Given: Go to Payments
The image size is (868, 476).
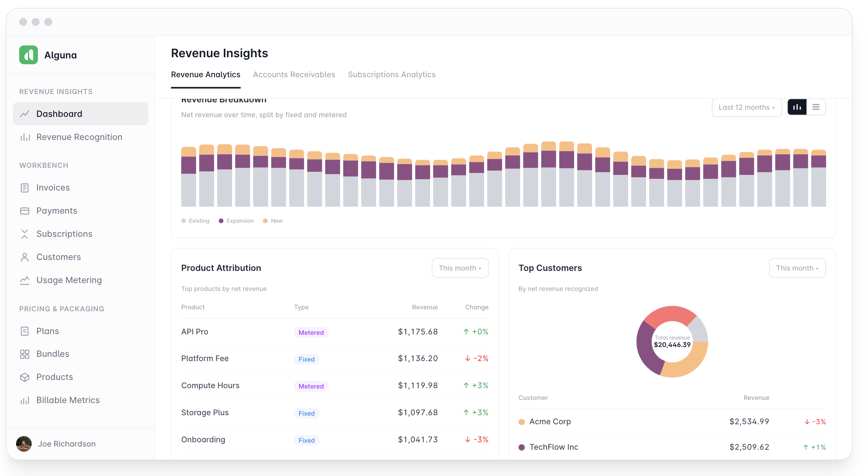Looking at the screenshot, I should coord(80,211).
